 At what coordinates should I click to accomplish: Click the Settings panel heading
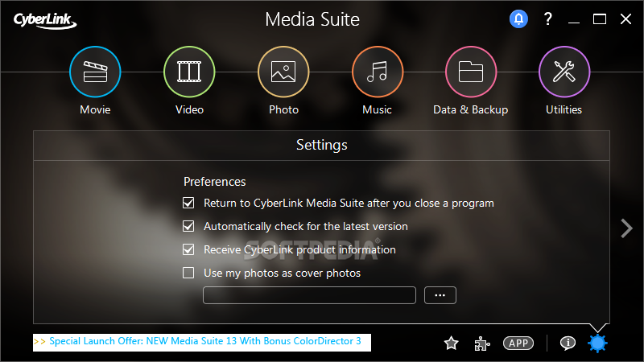coord(321,146)
